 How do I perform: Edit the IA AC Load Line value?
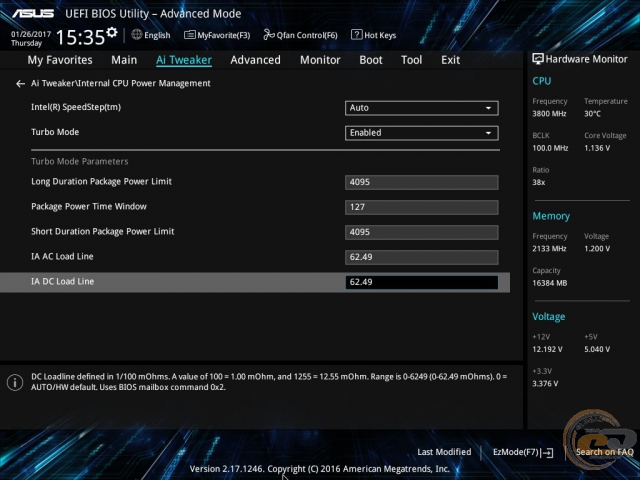422,257
